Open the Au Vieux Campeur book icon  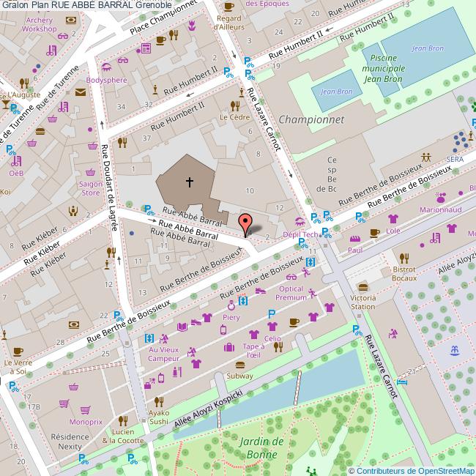pos(164,338)
